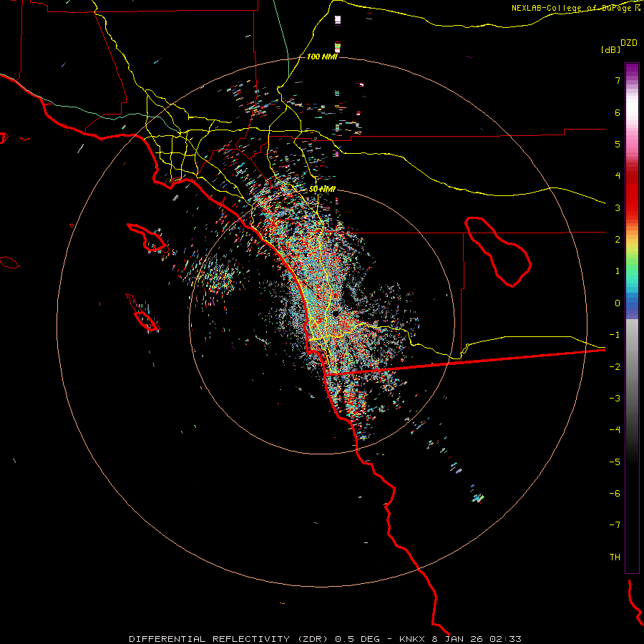This screenshot has height=644, width=644.
Task: Click the [dB] units label
Action: [x=611, y=49]
